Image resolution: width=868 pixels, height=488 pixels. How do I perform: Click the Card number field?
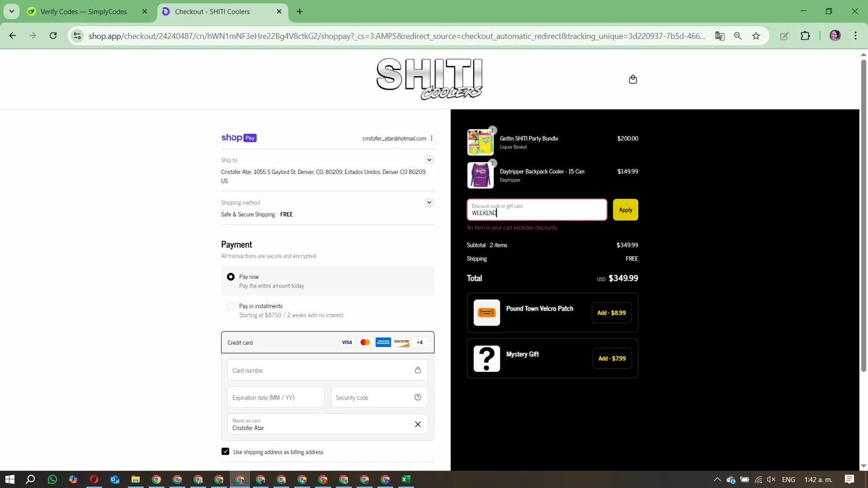tap(328, 370)
